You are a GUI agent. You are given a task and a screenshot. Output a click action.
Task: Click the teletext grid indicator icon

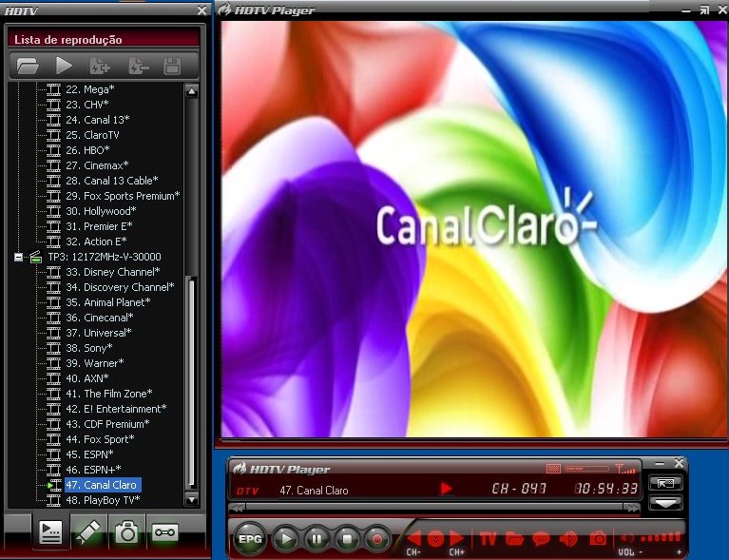coord(553,469)
